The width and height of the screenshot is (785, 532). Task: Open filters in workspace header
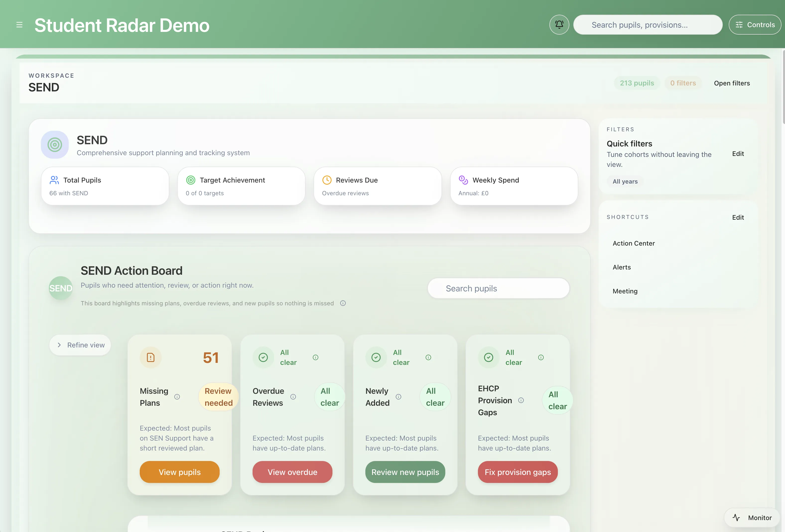(732, 83)
